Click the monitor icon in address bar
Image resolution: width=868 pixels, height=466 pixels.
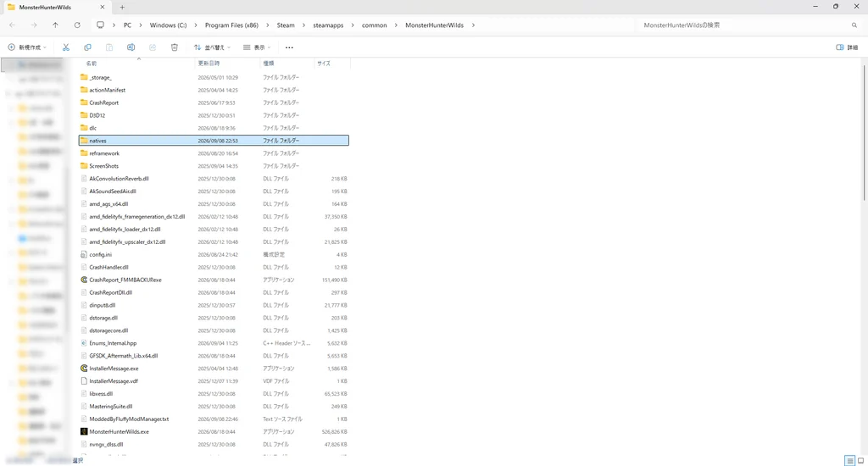coord(100,25)
